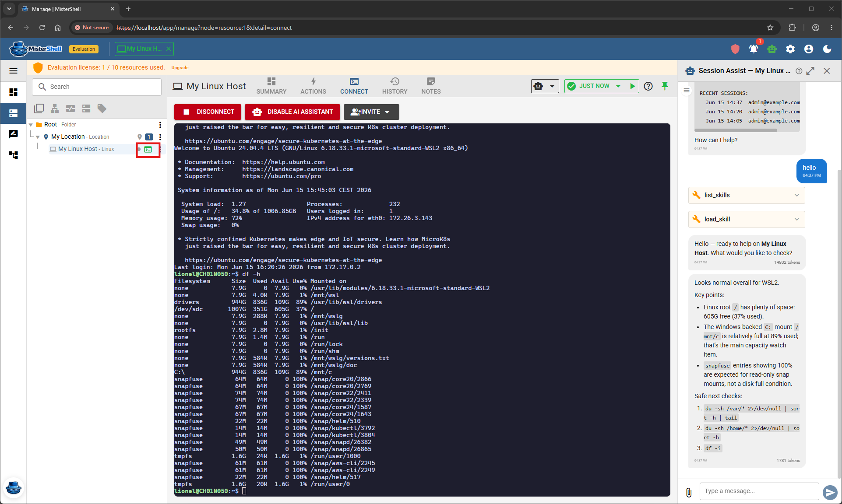Open the hierarchy tree sidebar icon
This screenshot has height=504, width=842.
[x=14, y=155]
